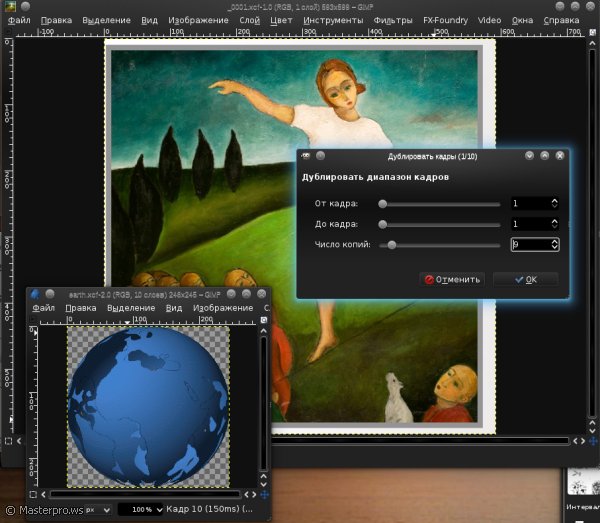Click the pin icon in earth.xcf title bar
This screenshot has width=600, height=523.
click(50, 294)
